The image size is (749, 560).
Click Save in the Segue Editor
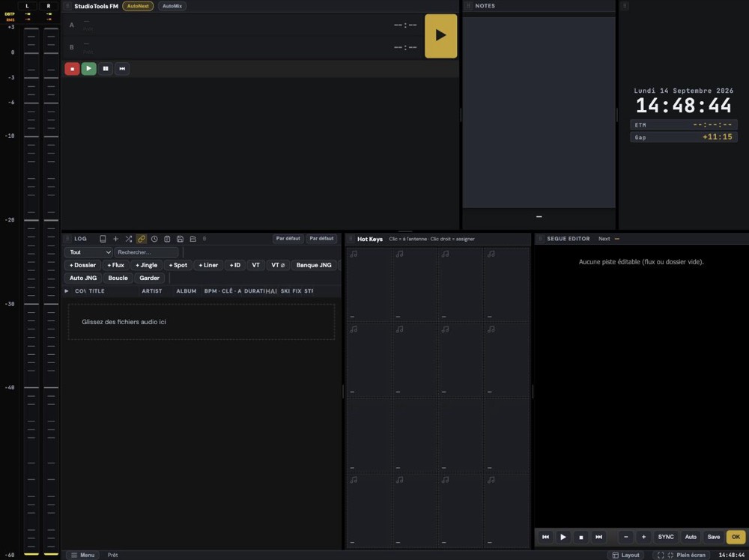714,537
